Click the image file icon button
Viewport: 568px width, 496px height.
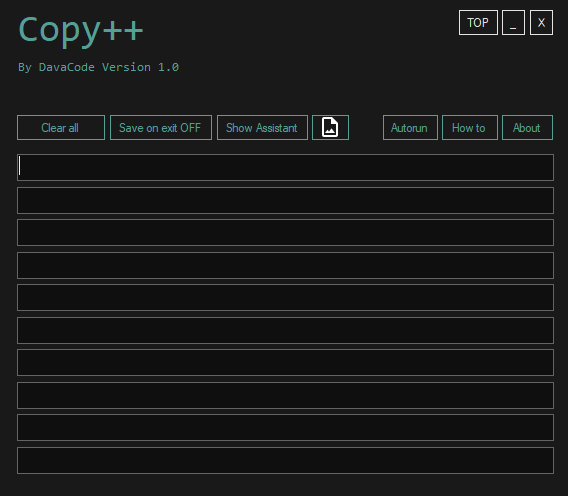coord(330,128)
